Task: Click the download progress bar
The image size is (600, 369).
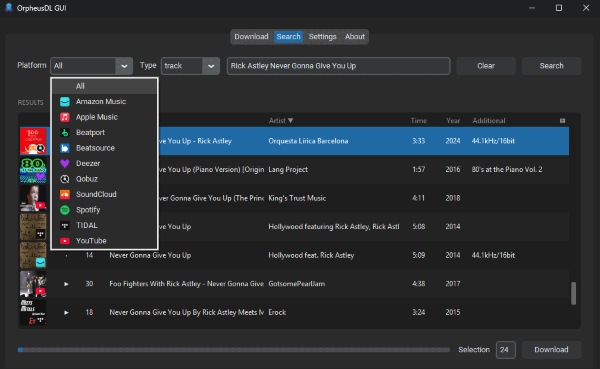Action: (234, 350)
